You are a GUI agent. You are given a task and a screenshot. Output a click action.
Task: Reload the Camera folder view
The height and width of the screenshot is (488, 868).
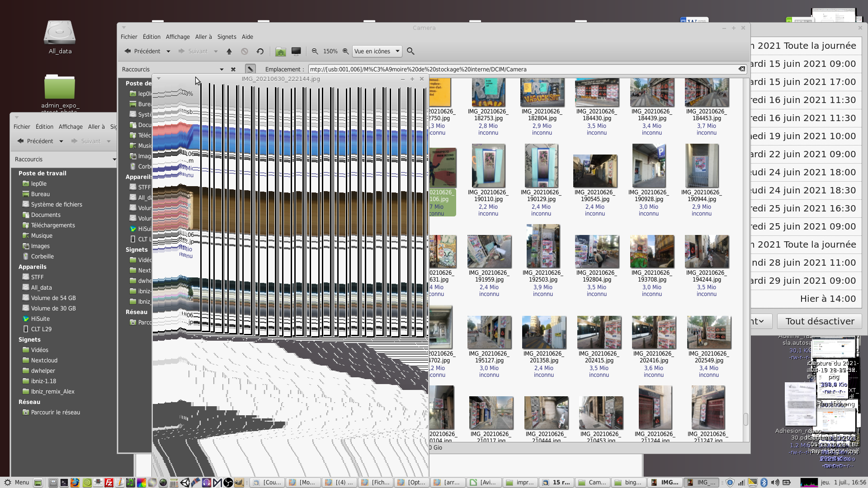[260, 52]
